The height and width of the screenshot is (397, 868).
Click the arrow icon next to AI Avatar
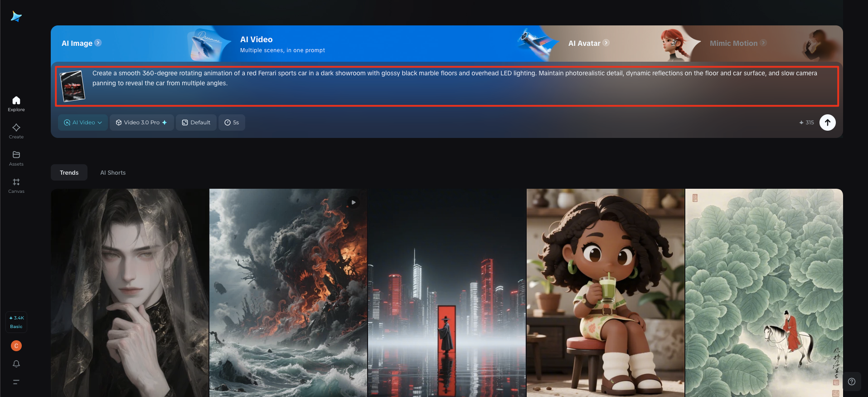coord(606,43)
